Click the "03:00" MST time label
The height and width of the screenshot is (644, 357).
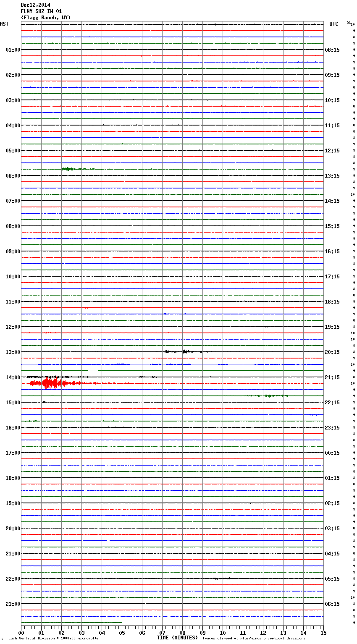click(13, 100)
